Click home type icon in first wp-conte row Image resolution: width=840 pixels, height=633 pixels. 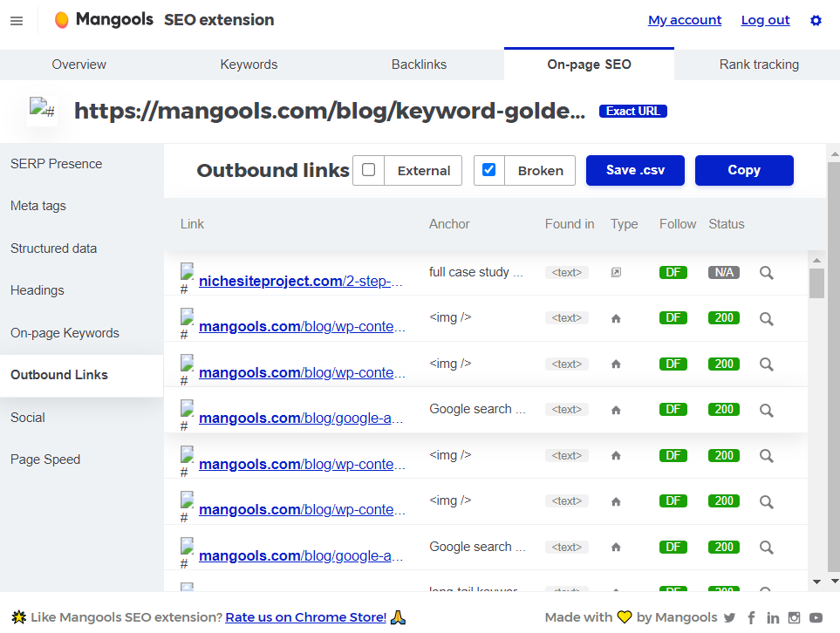[x=616, y=318]
